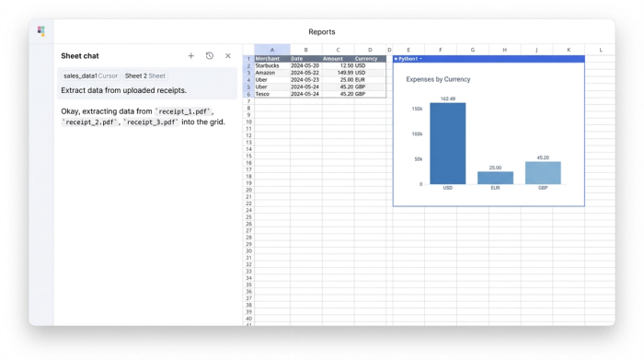Click the Expenses by Currency chart title
644x360 pixels.
(438, 79)
